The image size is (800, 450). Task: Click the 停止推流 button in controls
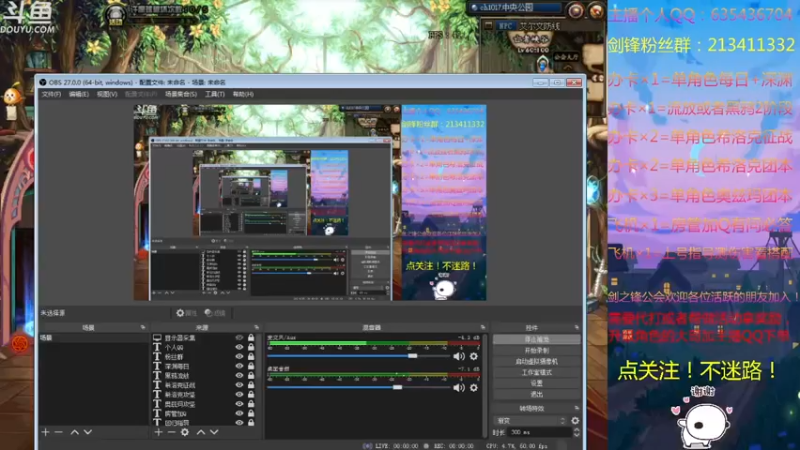[x=537, y=339]
